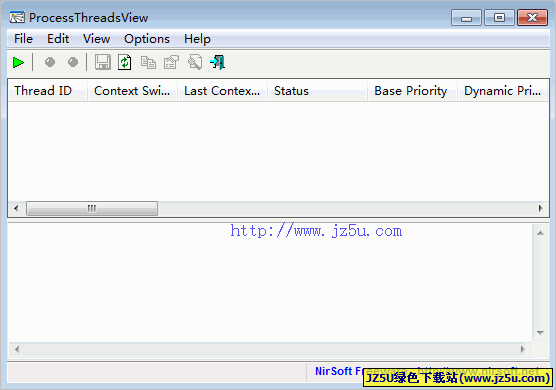Sort by Status column header
556x390 pixels.
pos(317,91)
